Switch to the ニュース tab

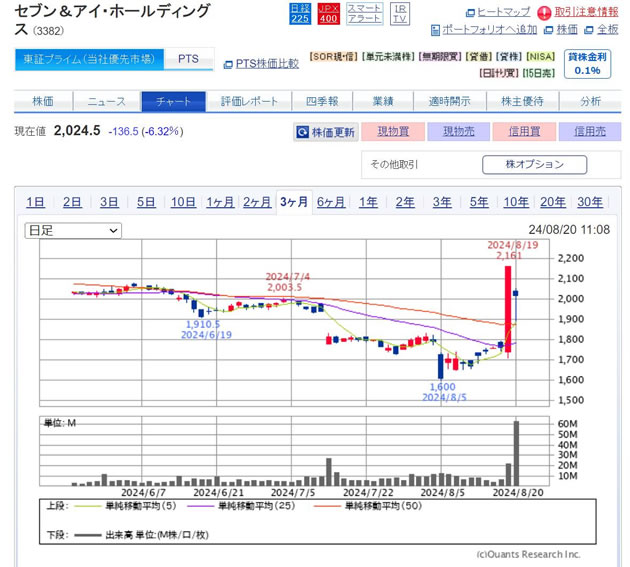point(106,101)
